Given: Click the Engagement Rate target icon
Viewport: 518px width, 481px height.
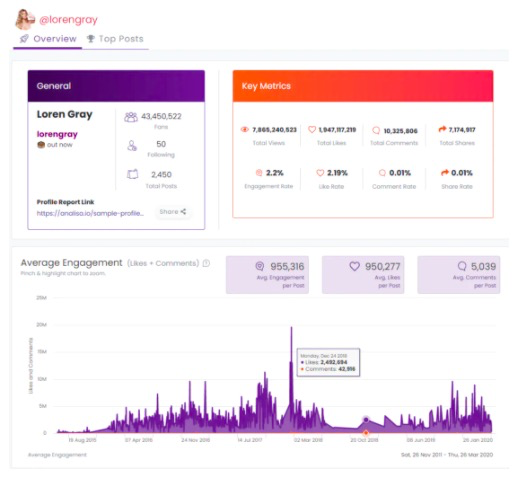Looking at the screenshot, I should click(x=259, y=173).
